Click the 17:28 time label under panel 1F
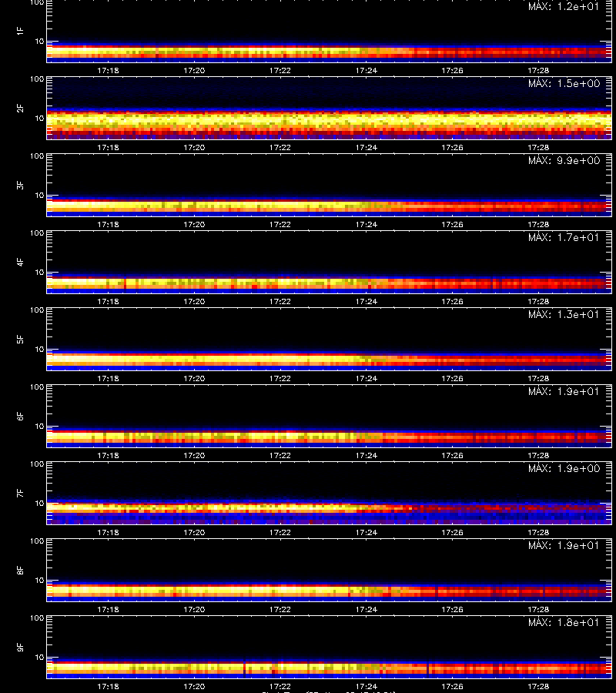 tap(538, 70)
